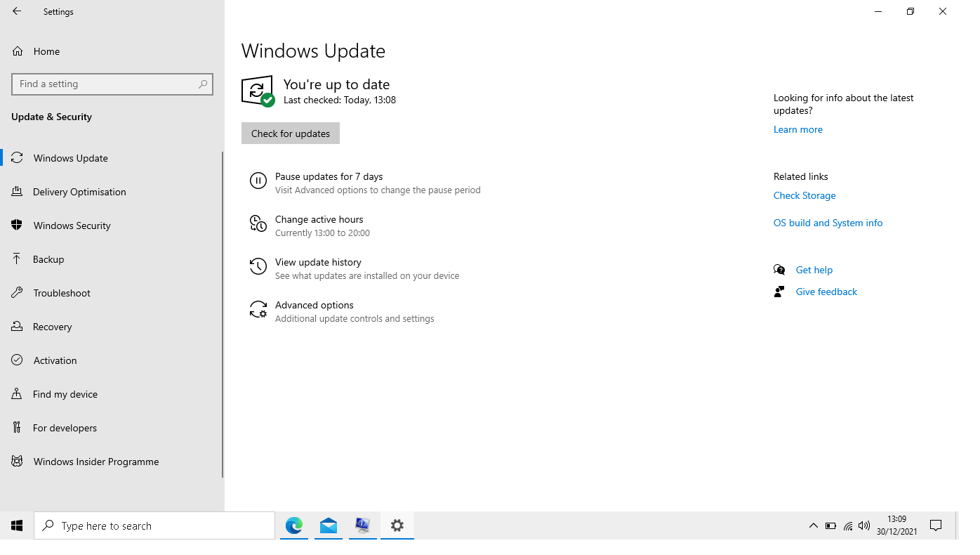Image resolution: width=980 pixels, height=555 pixels.
Task: Click the Find my device person icon
Action: click(x=17, y=394)
